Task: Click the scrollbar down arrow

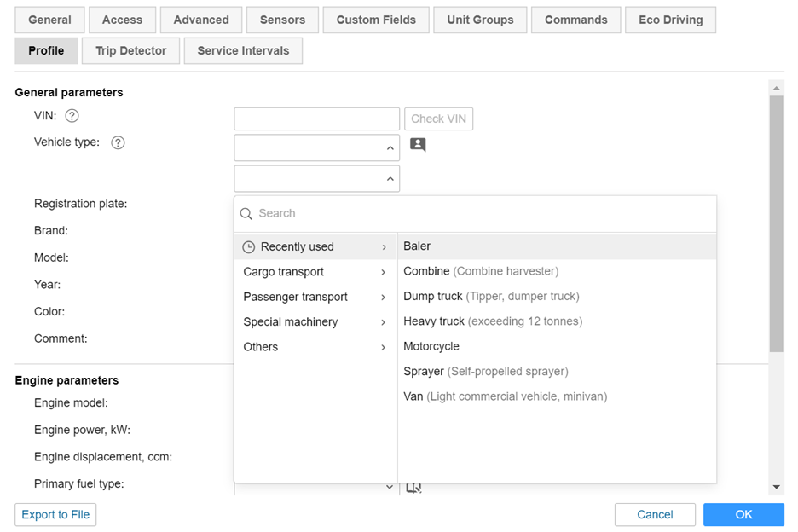Action: pos(776,487)
